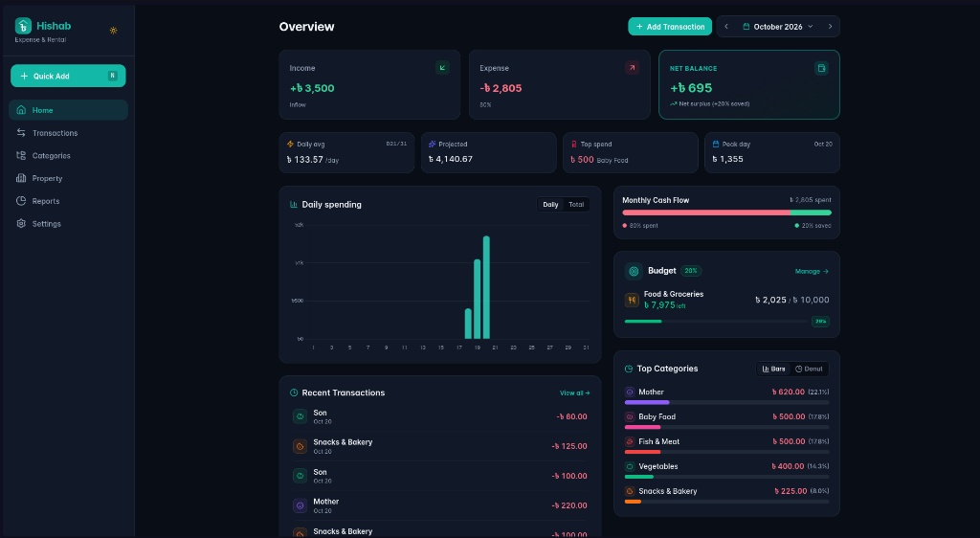Click the Peak day calendar icon
The image size is (980, 538).
[716, 144]
